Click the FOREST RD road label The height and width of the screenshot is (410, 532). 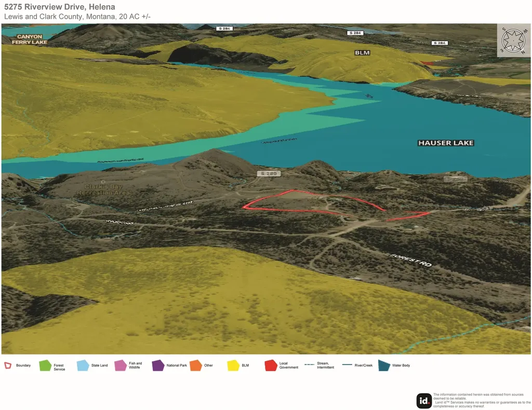click(411, 260)
